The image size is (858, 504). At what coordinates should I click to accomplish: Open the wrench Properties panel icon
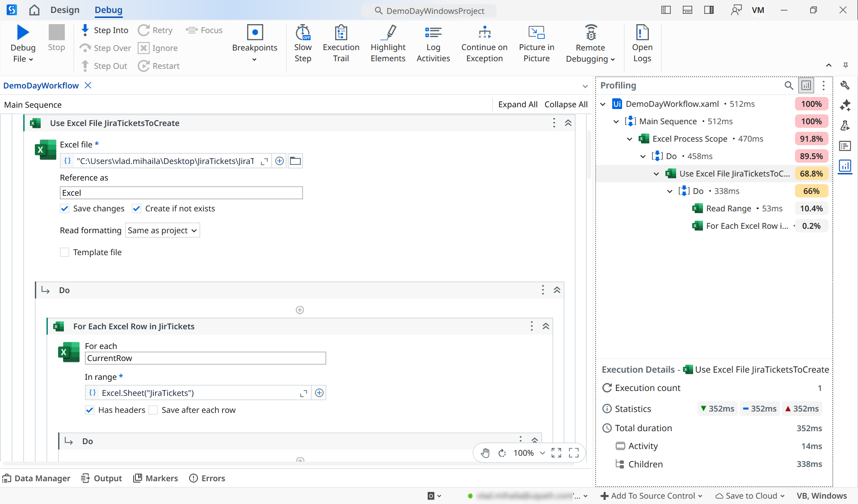[x=845, y=85]
